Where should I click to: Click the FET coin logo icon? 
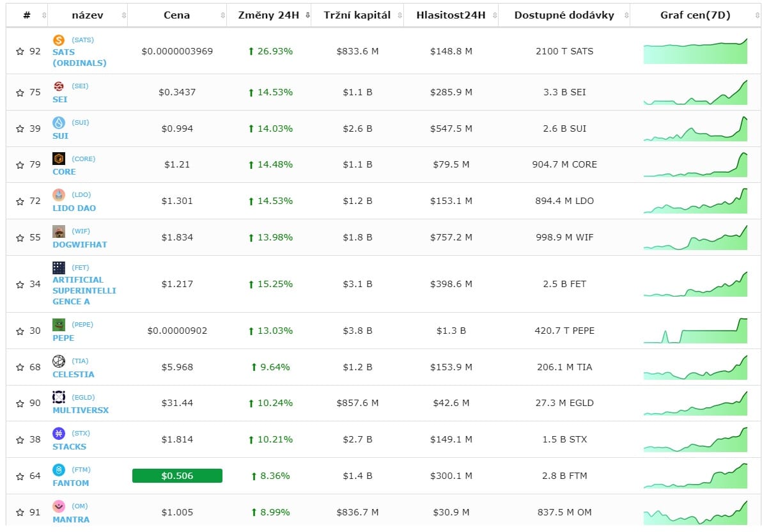tap(59, 268)
